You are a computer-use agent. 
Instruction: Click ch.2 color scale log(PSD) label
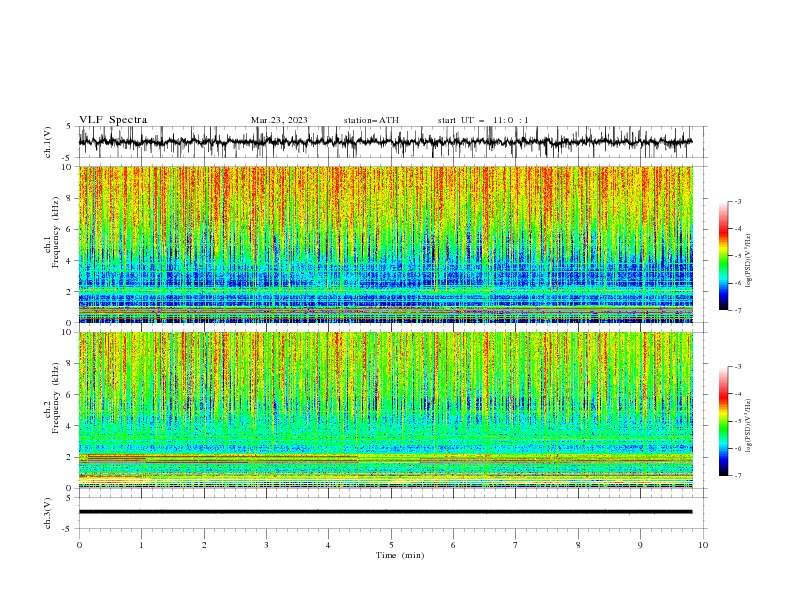tap(748, 426)
